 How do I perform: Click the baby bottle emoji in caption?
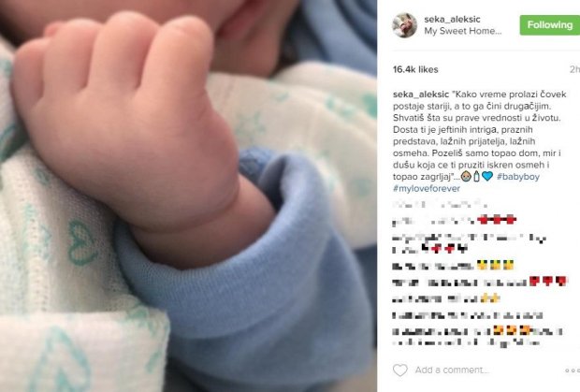476,177
